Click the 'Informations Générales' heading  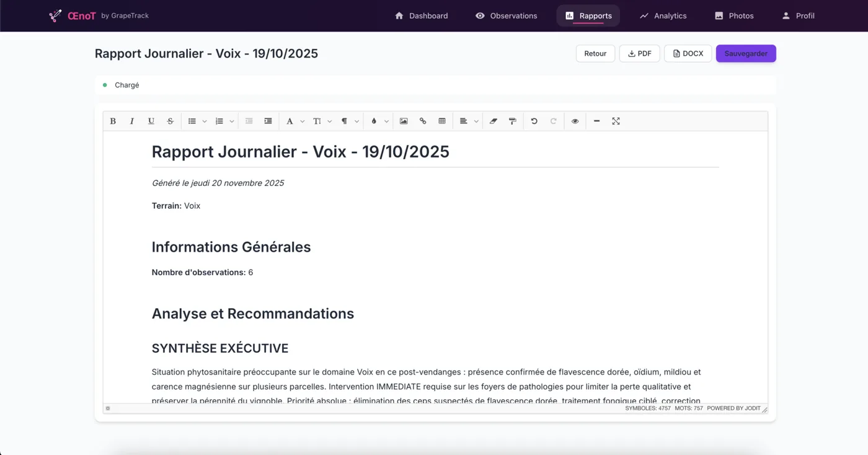pyautogui.click(x=231, y=247)
